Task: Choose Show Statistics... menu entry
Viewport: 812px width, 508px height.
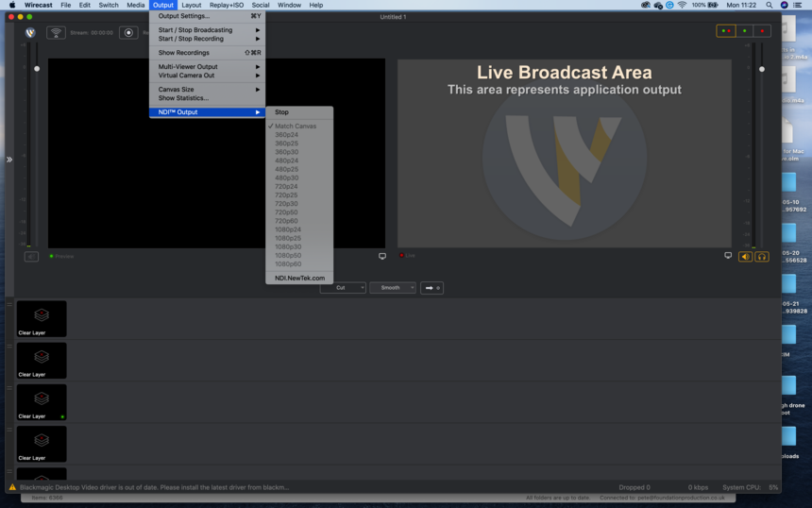Action: click(x=207, y=98)
